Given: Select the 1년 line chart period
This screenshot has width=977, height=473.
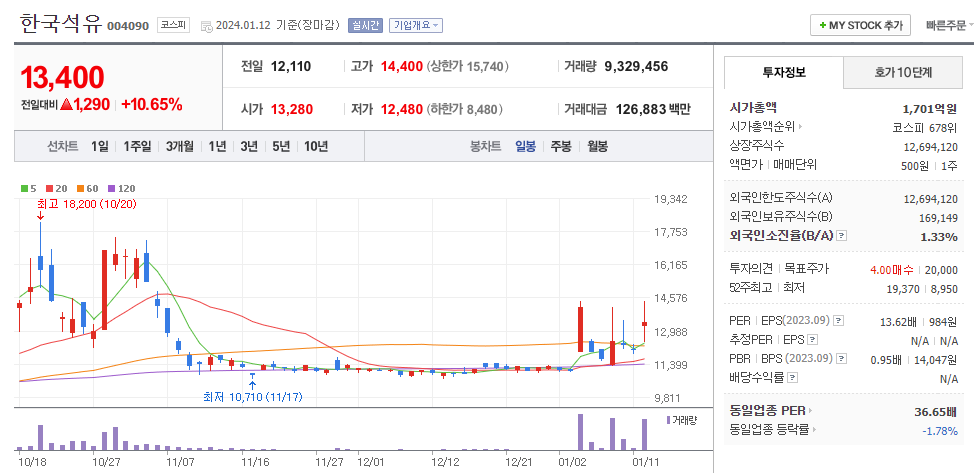Looking at the screenshot, I should [x=217, y=146].
